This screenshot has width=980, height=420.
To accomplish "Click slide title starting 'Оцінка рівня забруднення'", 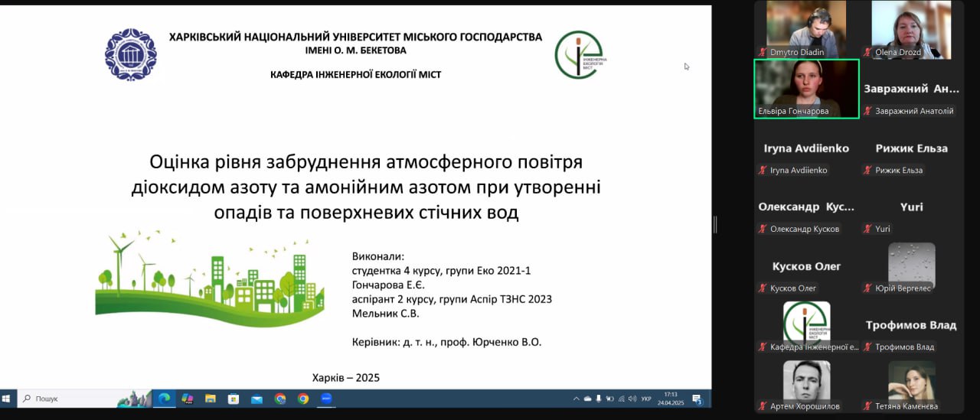I will [x=366, y=187].
